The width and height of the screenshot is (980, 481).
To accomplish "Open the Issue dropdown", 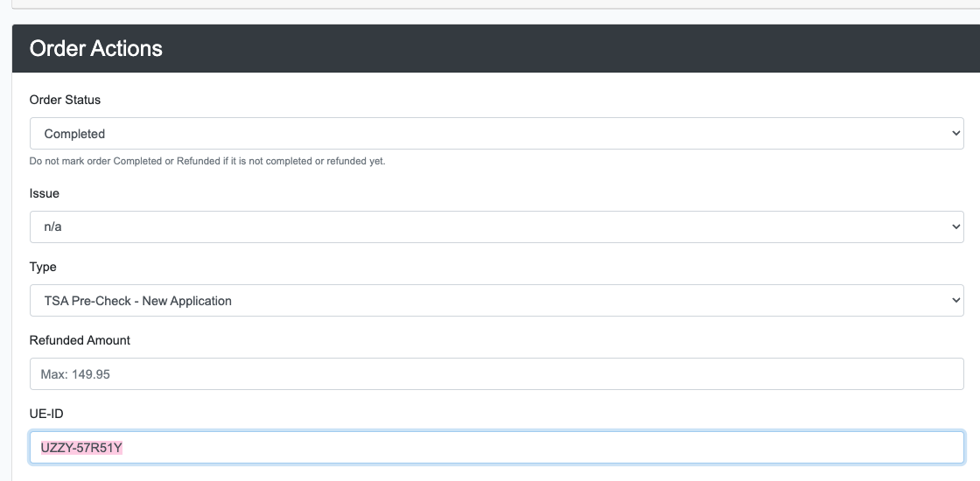I will (496, 227).
